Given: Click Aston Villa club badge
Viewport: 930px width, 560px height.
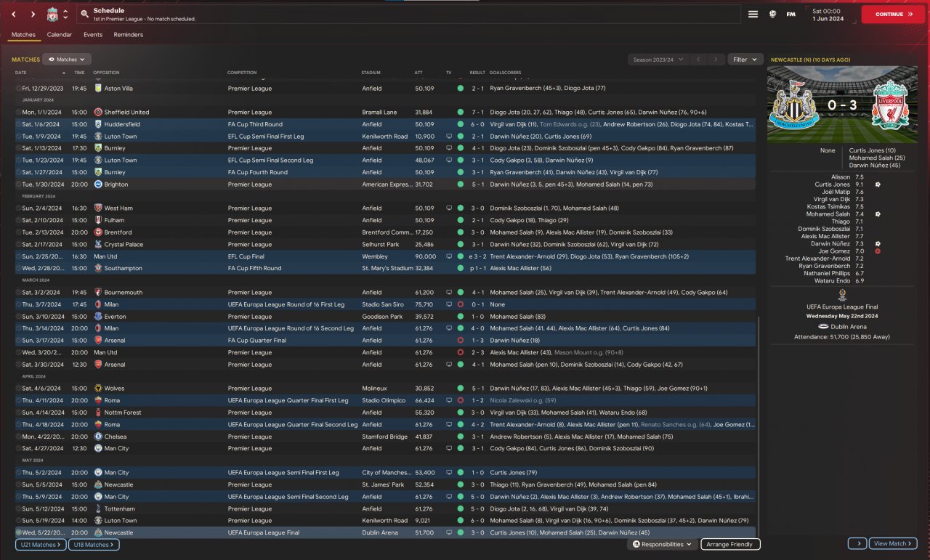Looking at the screenshot, I should click(x=98, y=89).
